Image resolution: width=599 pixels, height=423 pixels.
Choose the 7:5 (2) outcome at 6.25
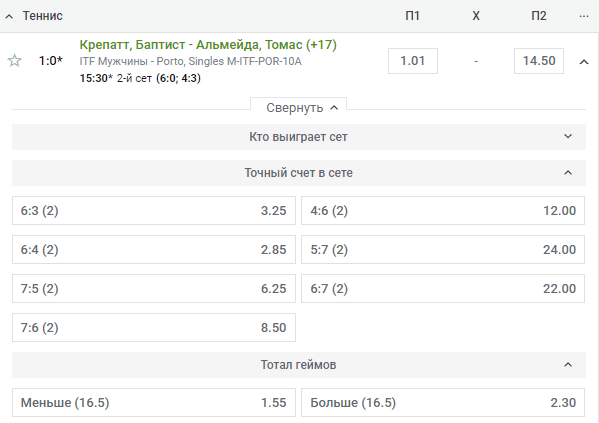(x=154, y=288)
